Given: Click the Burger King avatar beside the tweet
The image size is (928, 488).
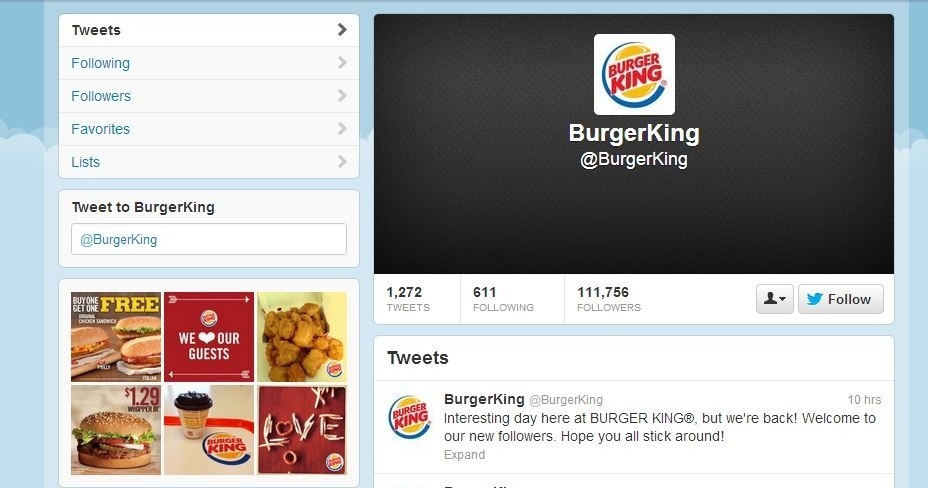Looking at the screenshot, I should tap(409, 417).
